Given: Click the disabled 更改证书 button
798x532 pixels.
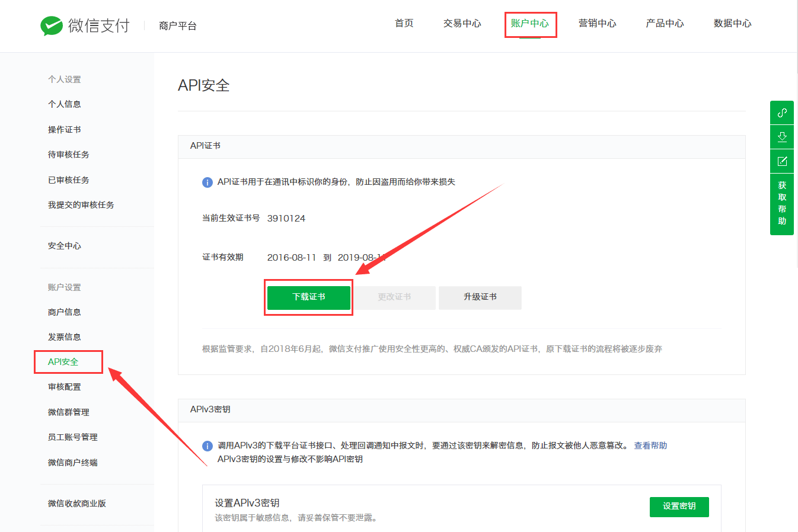Looking at the screenshot, I should tap(394, 297).
